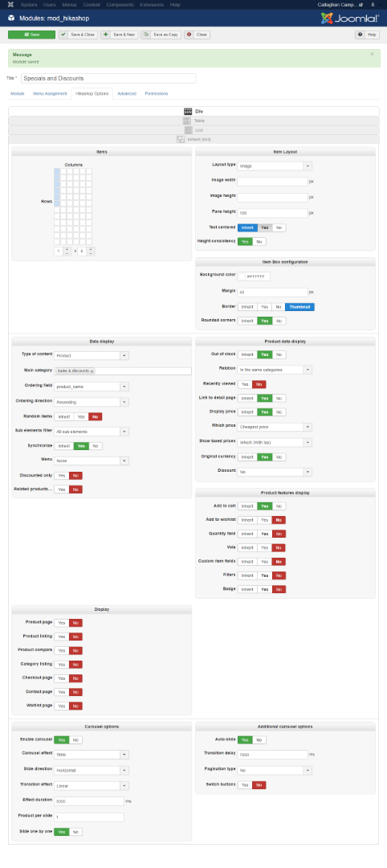Open the Show taxed prices dropdown
This screenshot has height=868, width=387.
pyautogui.click(x=275, y=442)
